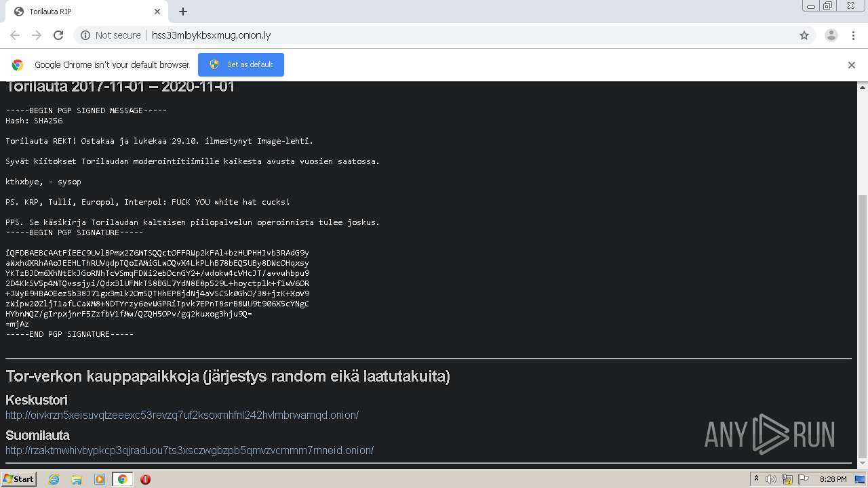Viewport: 868px width, 488px height.
Task: Click the Suomilauta heading
Action: [x=37, y=435]
